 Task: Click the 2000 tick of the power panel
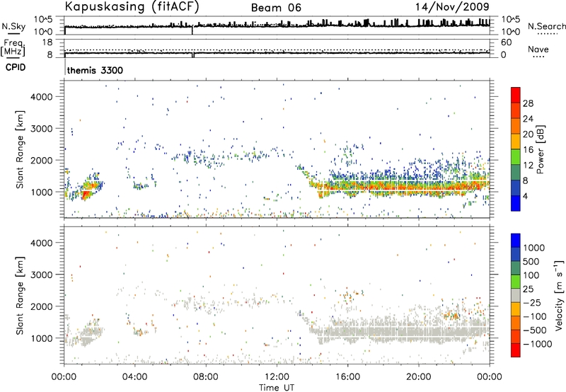pos(42,160)
